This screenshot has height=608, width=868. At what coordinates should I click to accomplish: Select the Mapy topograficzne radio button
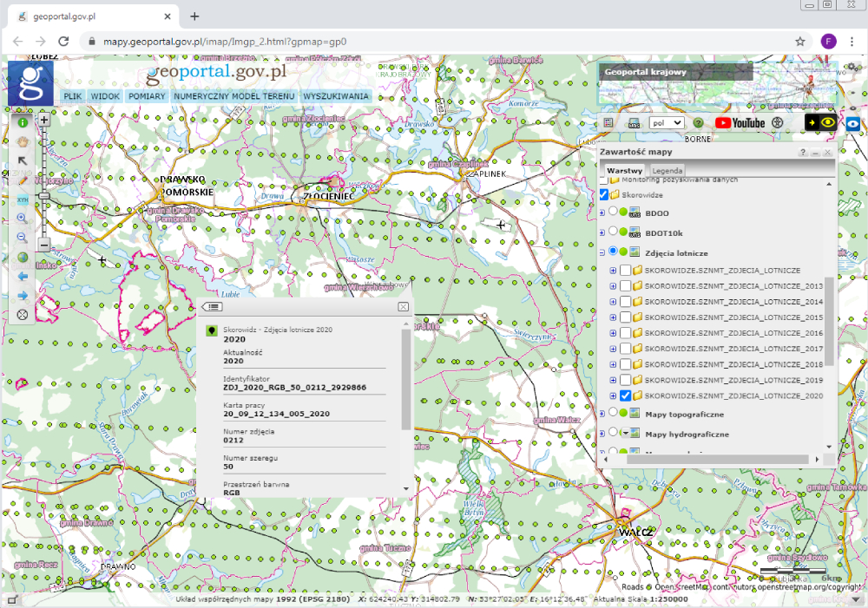point(613,412)
